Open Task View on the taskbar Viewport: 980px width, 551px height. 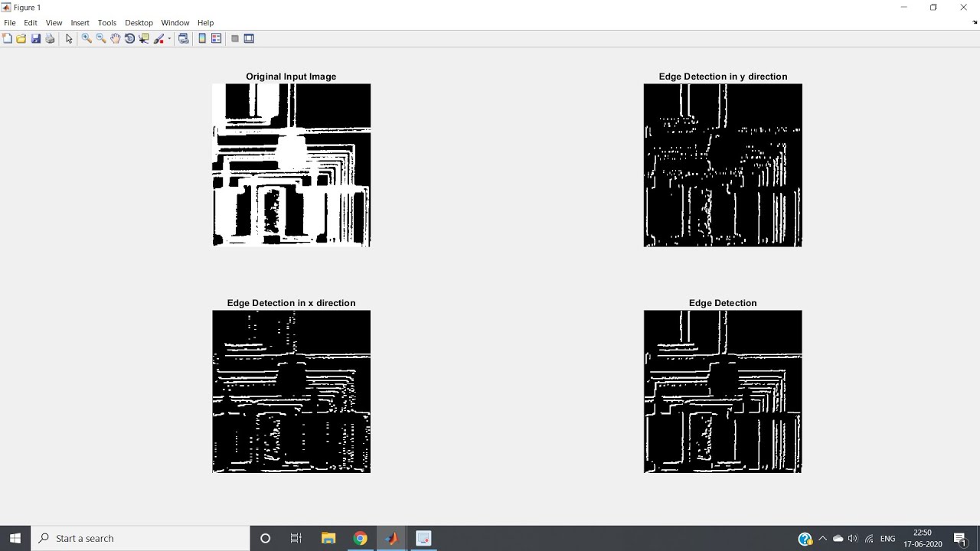click(x=296, y=538)
